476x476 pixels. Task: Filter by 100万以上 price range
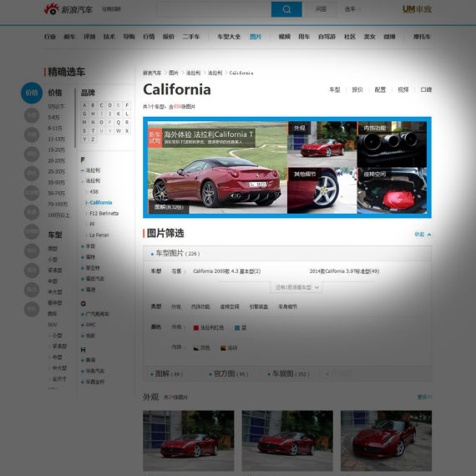[x=59, y=215]
